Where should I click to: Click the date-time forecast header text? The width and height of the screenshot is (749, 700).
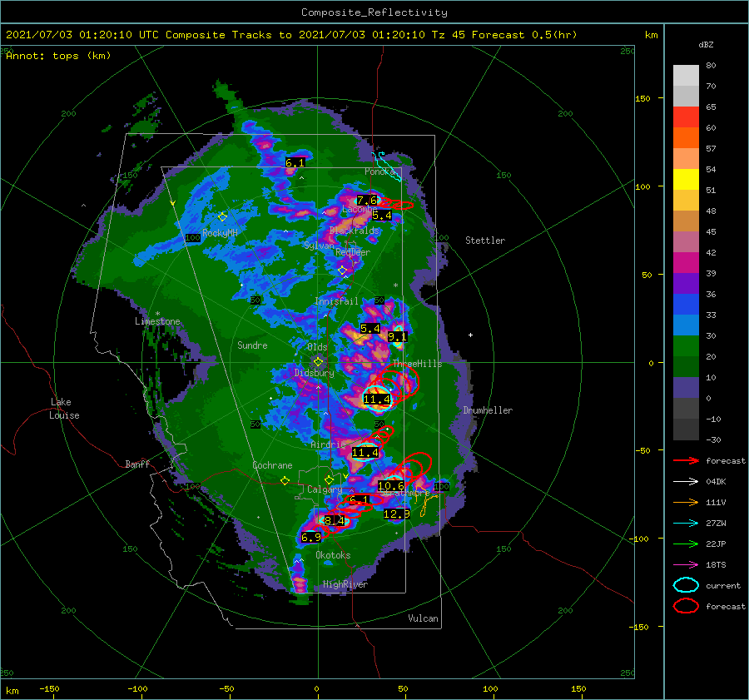pos(291,35)
